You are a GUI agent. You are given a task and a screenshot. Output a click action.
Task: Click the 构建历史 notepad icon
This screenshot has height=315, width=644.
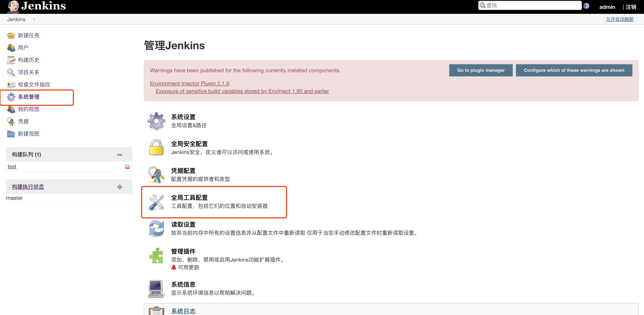(x=11, y=60)
